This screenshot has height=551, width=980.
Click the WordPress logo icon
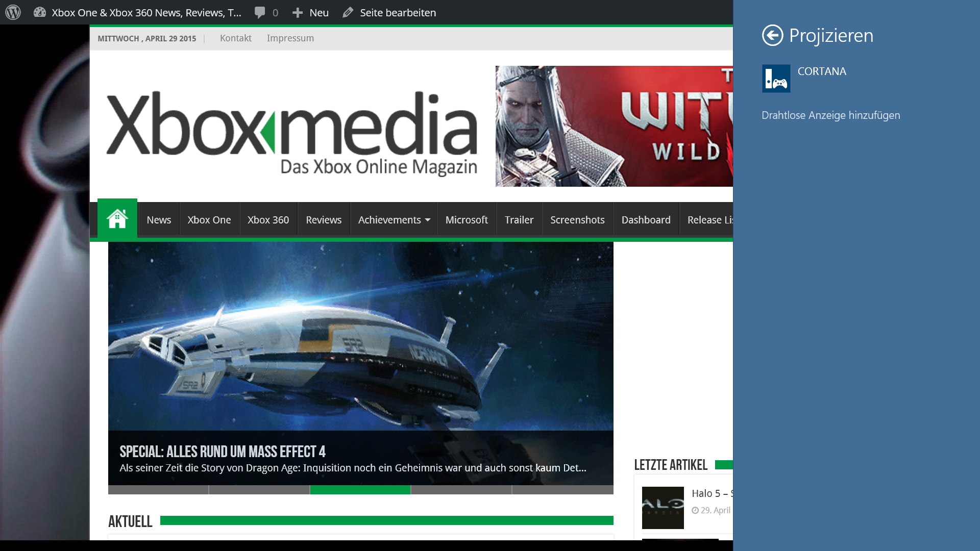point(13,12)
